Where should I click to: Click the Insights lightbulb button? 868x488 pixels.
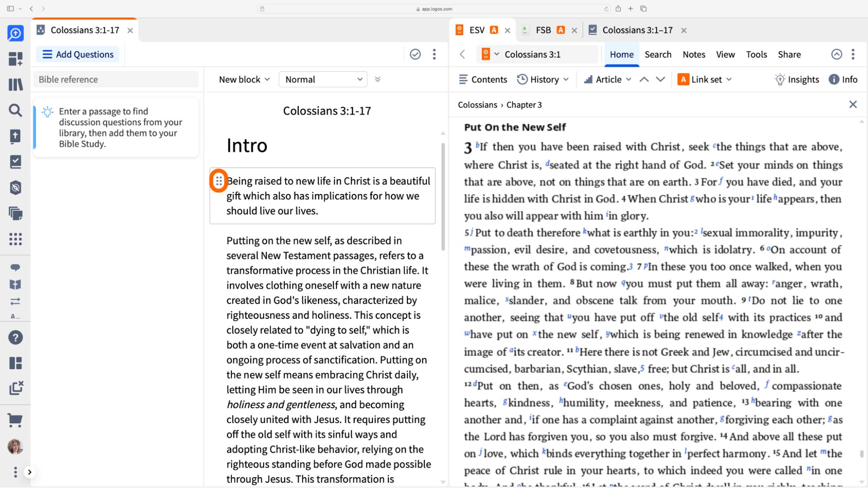[x=797, y=79]
